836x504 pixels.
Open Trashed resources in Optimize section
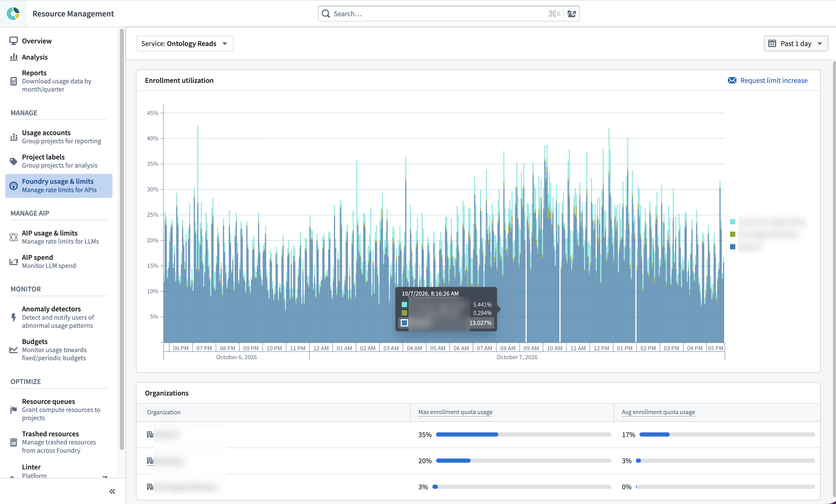[x=59, y=442]
